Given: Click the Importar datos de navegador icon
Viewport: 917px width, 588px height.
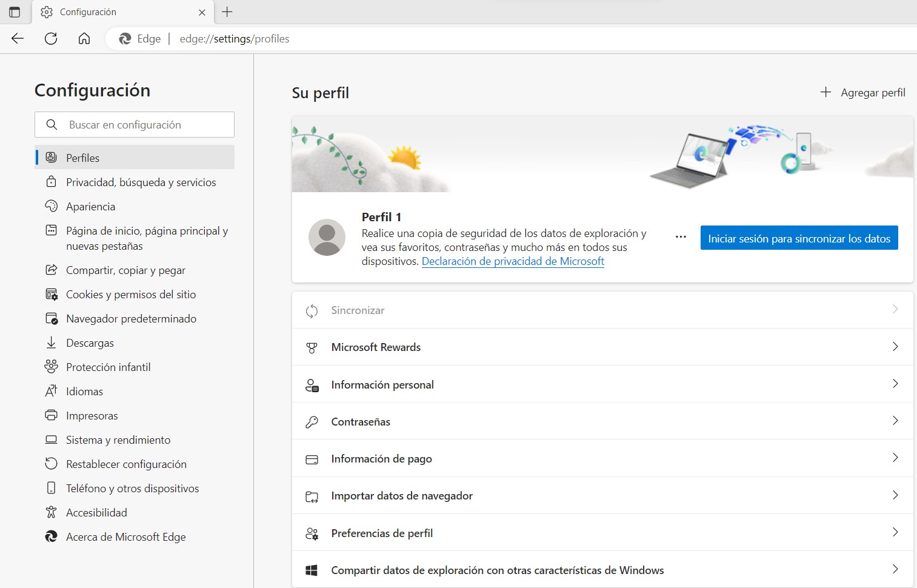Looking at the screenshot, I should click(x=312, y=496).
